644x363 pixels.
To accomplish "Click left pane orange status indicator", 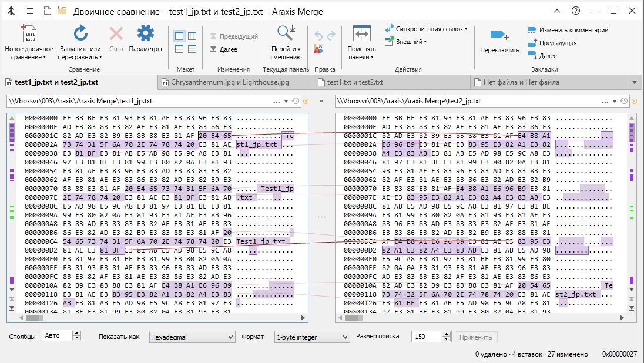I will tap(306, 101).
